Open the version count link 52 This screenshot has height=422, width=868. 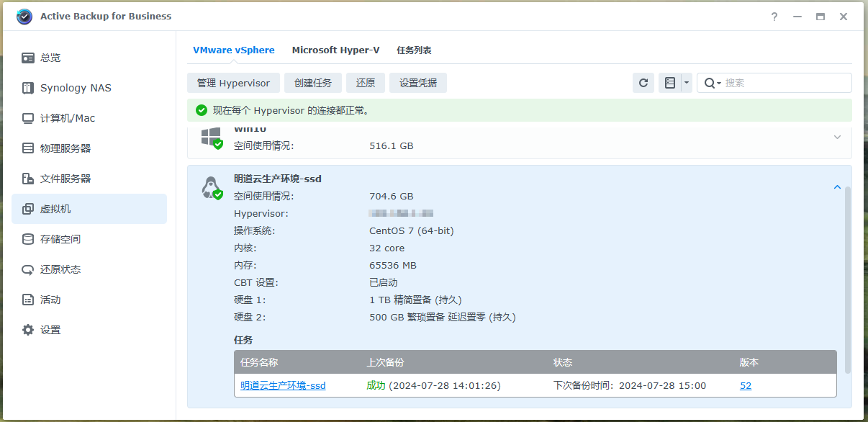point(746,385)
